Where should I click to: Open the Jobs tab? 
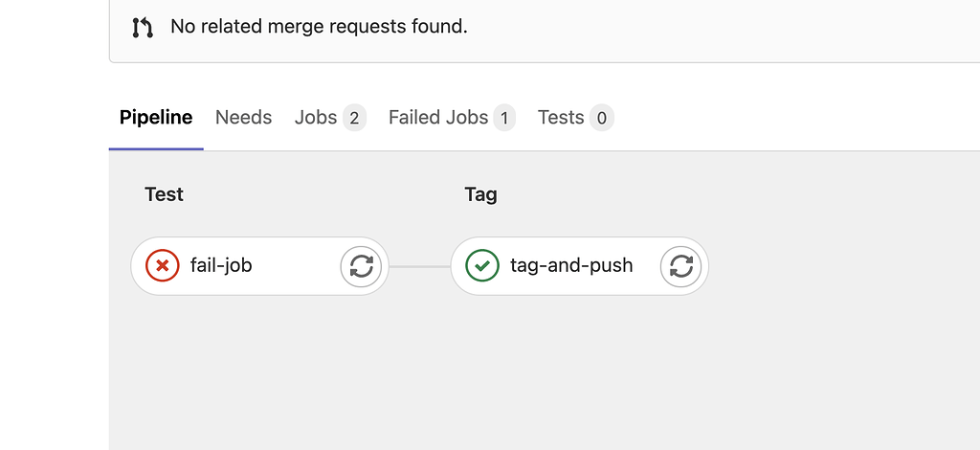[330, 118]
